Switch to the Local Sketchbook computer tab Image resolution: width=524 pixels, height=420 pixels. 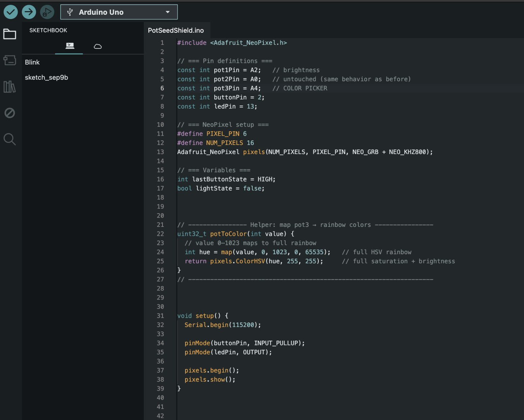tap(70, 46)
